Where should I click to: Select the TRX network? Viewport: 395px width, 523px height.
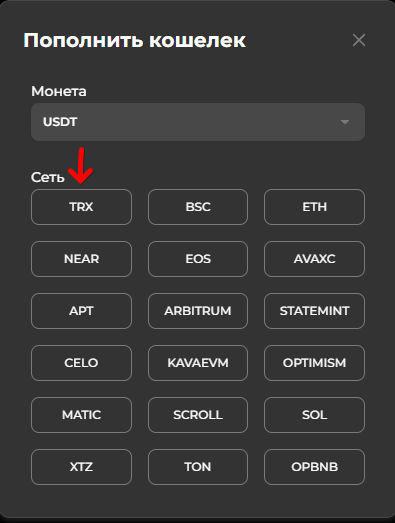click(81, 207)
